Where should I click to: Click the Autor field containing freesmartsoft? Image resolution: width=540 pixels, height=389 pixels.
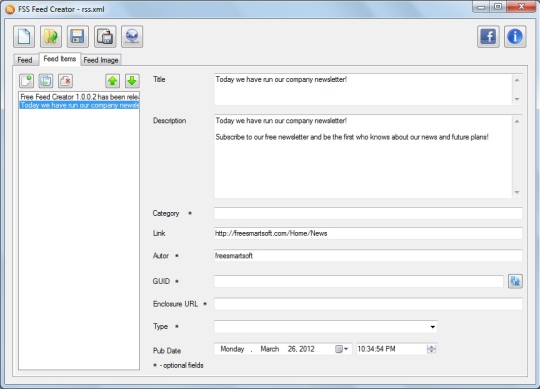click(368, 255)
